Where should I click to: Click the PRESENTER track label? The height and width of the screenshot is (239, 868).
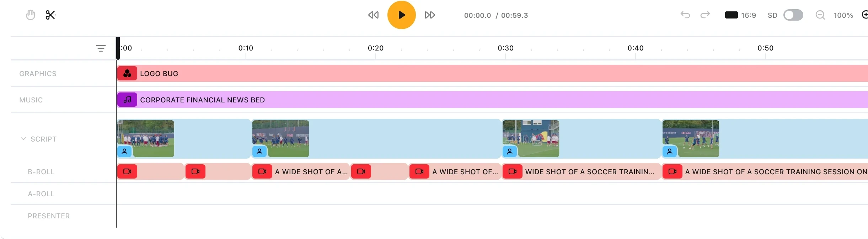tap(49, 216)
